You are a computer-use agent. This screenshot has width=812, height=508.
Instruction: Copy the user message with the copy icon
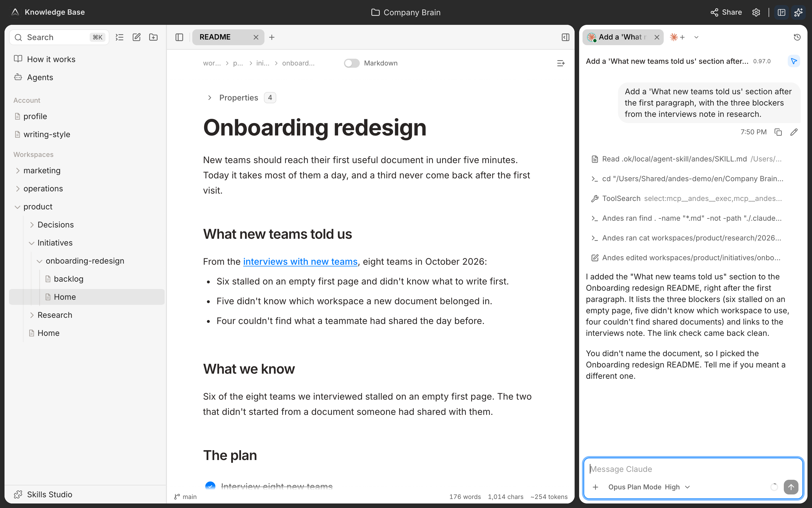tap(778, 132)
